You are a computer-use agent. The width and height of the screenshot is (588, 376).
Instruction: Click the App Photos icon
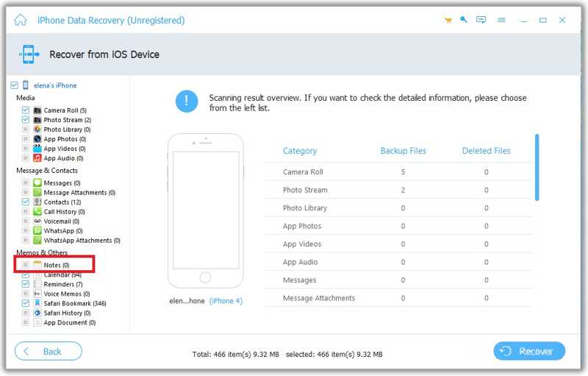(x=37, y=139)
